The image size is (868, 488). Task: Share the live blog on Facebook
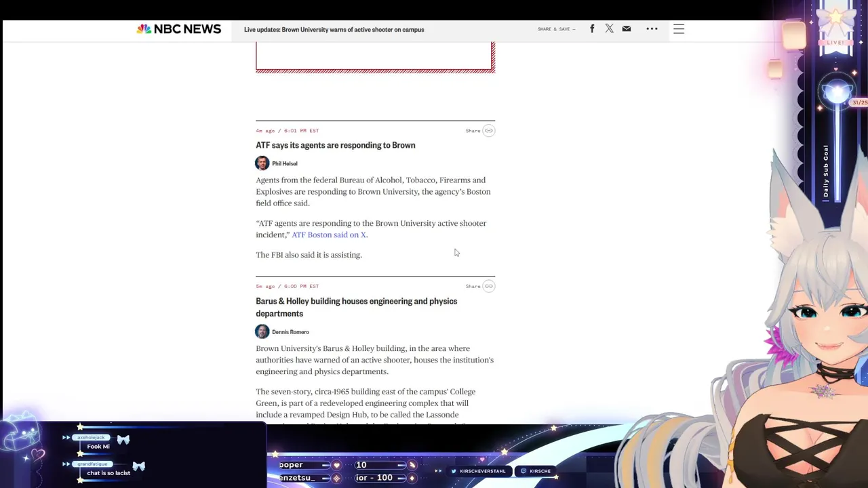pyautogui.click(x=592, y=28)
